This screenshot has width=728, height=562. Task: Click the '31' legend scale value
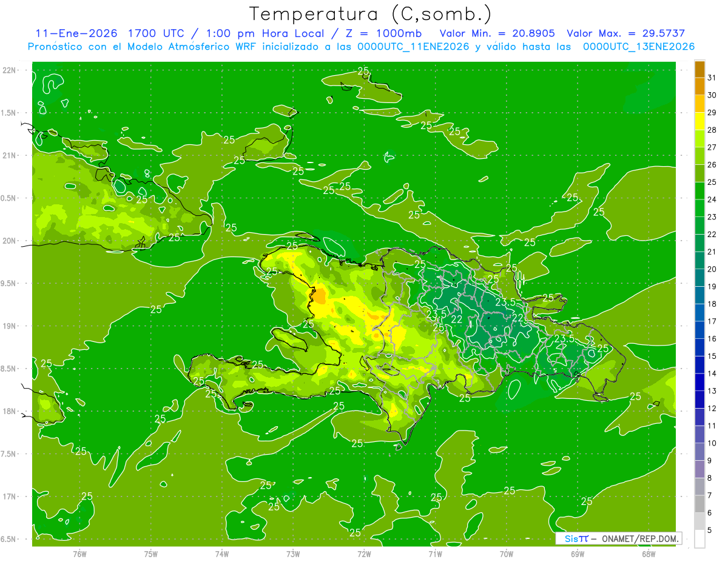click(712, 78)
